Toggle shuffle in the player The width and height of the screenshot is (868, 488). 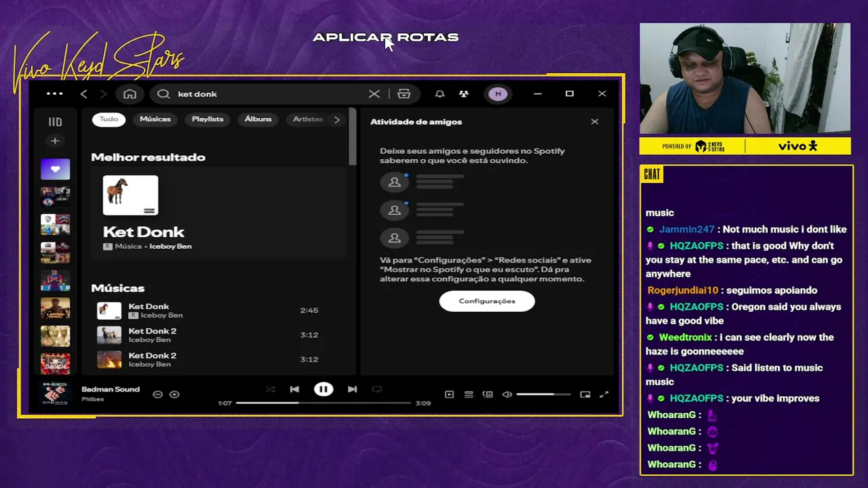click(x=270, y=389)
